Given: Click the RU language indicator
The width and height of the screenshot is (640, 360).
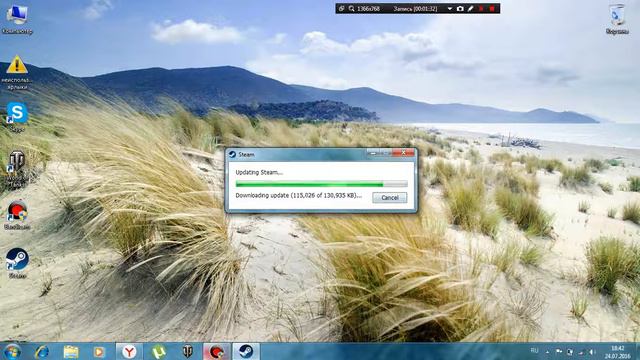Looking at the screenshot, I should click(534, 351).
